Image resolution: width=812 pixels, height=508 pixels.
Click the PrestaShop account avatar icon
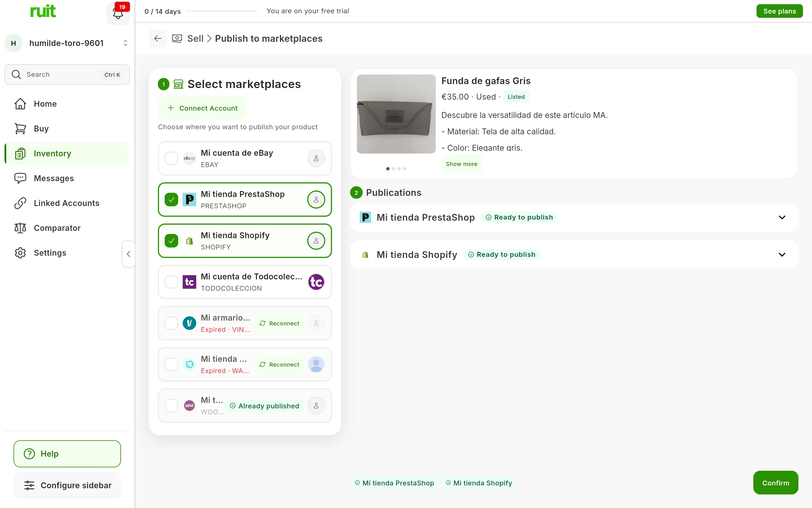(x=316, y=200)
